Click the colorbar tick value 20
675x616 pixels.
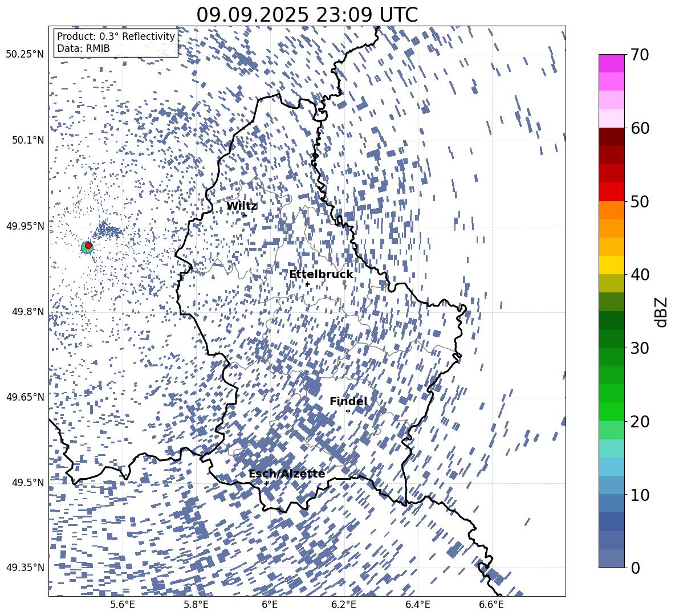tap(640, 422)
